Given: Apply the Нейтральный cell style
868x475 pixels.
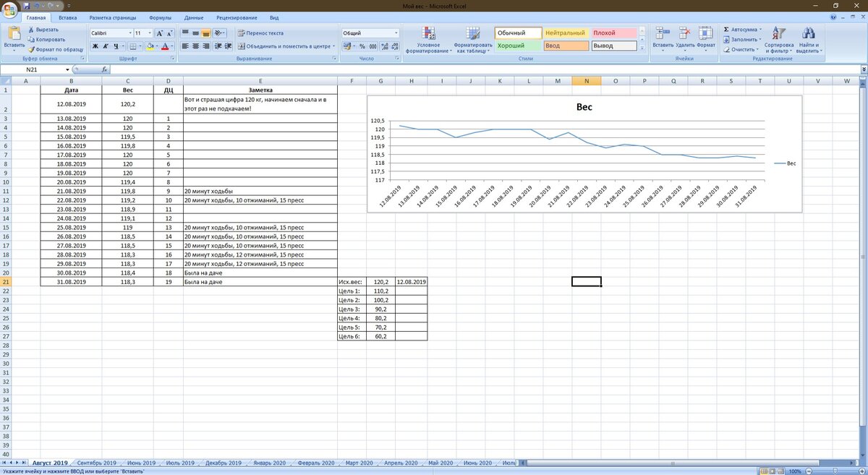Looking at the screenshot, I should pyautogui.click(x=566, y=33).
